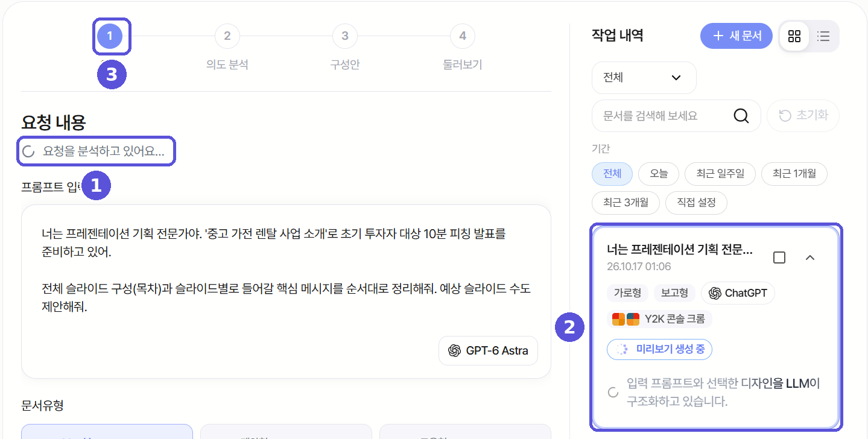Viewport: 868px width, 439px height.
Task: Switch to grid view icon
Action: click(x=794, y=36)
